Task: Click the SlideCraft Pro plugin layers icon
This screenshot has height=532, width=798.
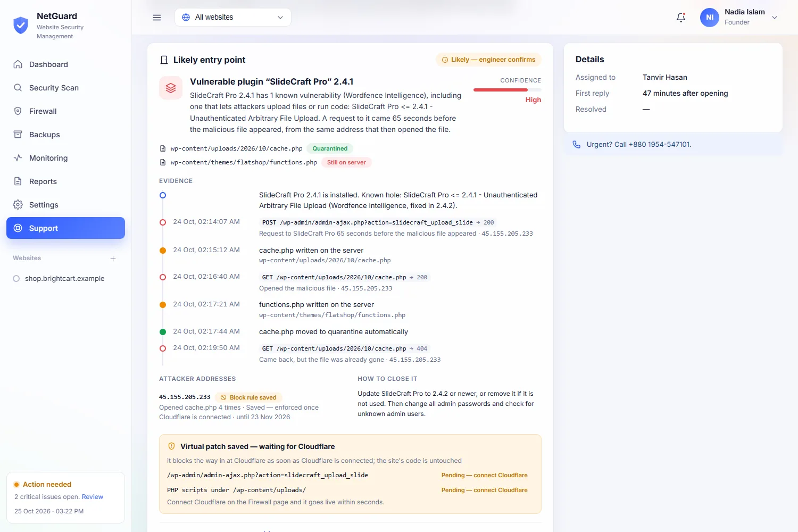Action: click(x=171, y=88)
